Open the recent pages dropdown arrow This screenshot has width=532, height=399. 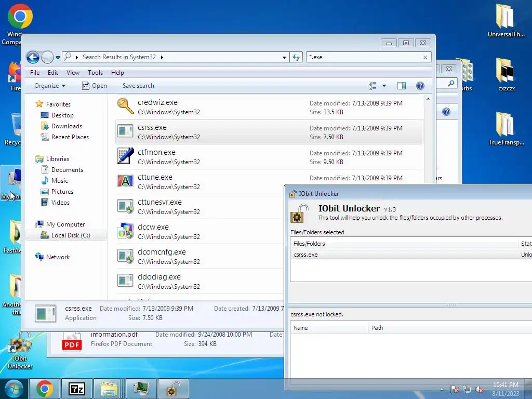click(x=58, y=58)
